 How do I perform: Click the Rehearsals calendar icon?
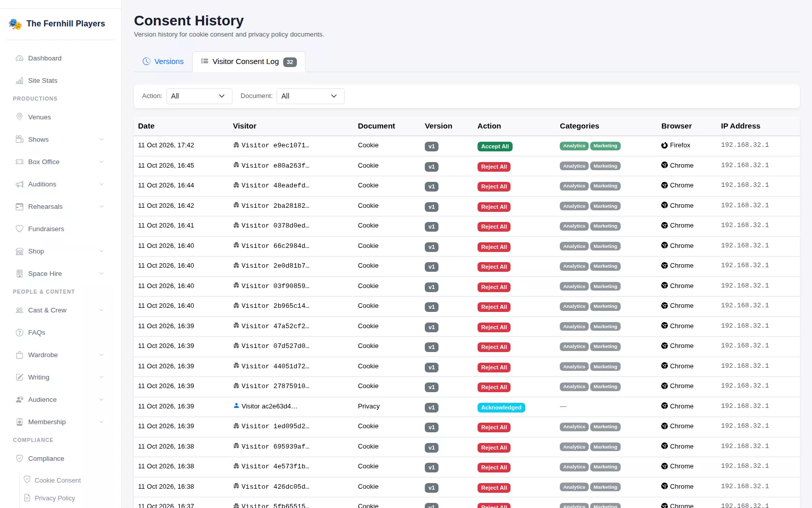(19, 206)
